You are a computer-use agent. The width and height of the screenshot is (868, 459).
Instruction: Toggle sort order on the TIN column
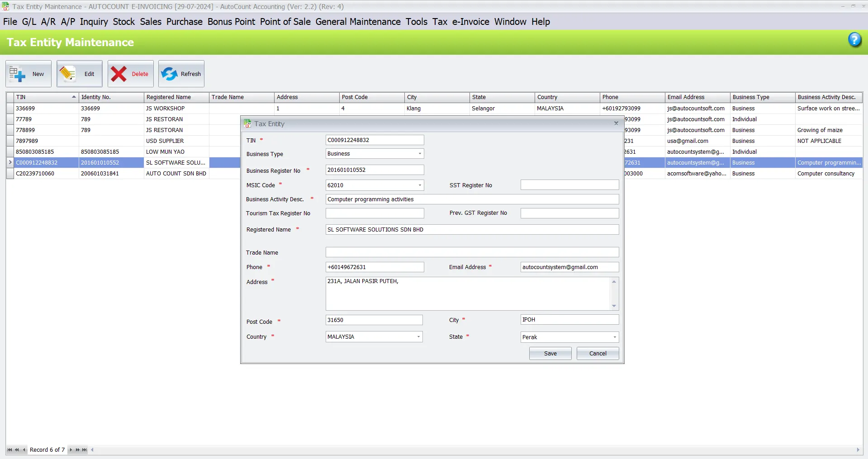45,97
